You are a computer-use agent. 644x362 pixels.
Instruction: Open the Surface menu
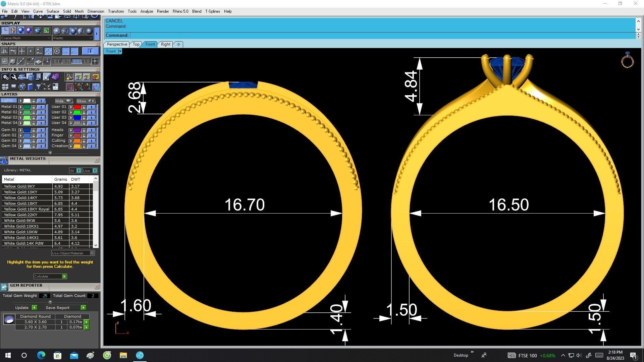pyautogui.click(x=53, y=11)
